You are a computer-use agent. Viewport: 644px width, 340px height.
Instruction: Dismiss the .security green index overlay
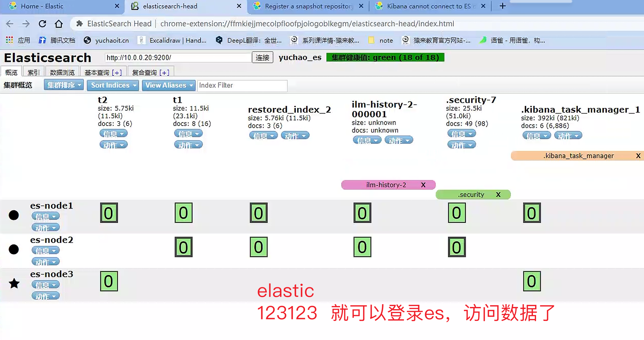[x=498, y=194]
